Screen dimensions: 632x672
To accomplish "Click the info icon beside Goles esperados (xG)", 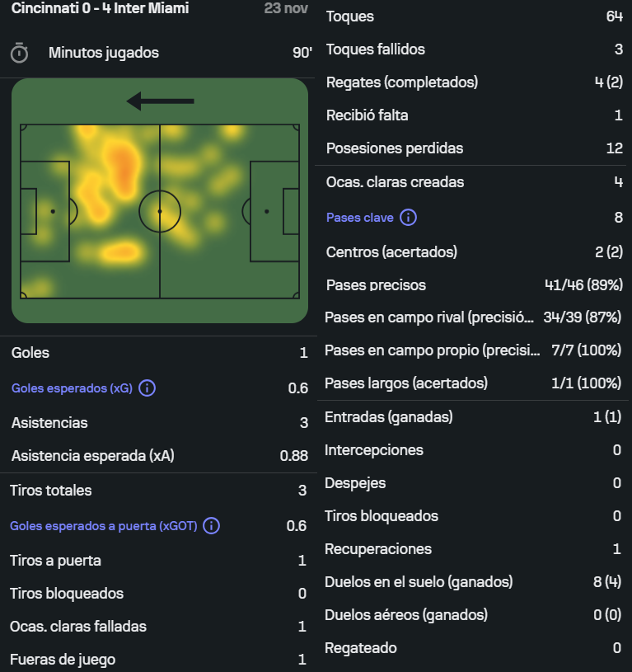I will point(147,388).
